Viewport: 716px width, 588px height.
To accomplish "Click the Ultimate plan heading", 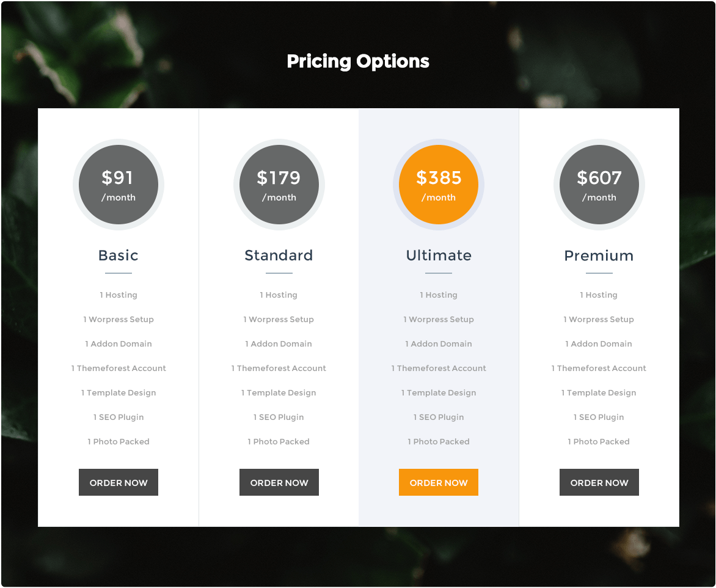I will pyautogui.click(x=439, y=255).
